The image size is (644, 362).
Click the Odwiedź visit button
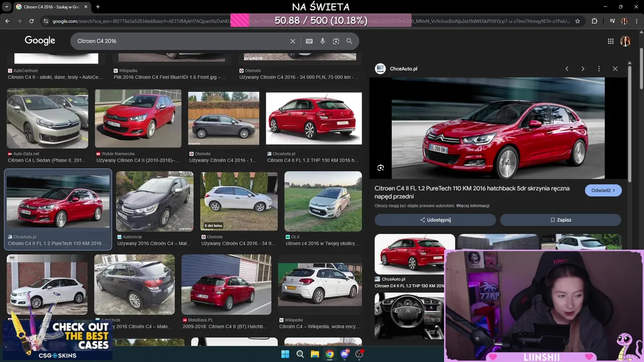[603, 191]
